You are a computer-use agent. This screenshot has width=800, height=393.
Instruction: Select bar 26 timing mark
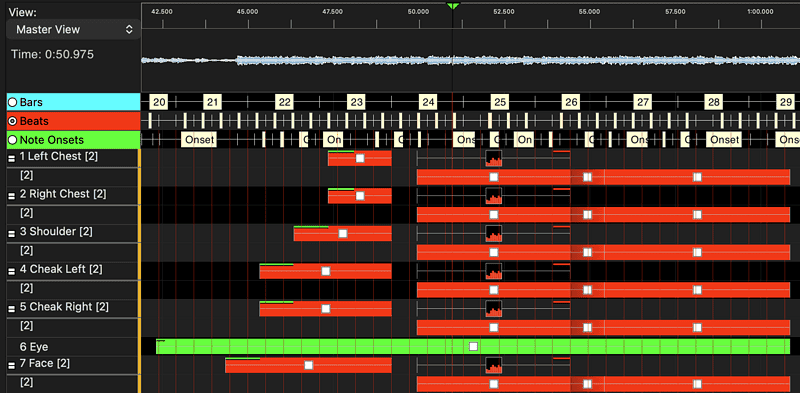click(x=571, y=102)
